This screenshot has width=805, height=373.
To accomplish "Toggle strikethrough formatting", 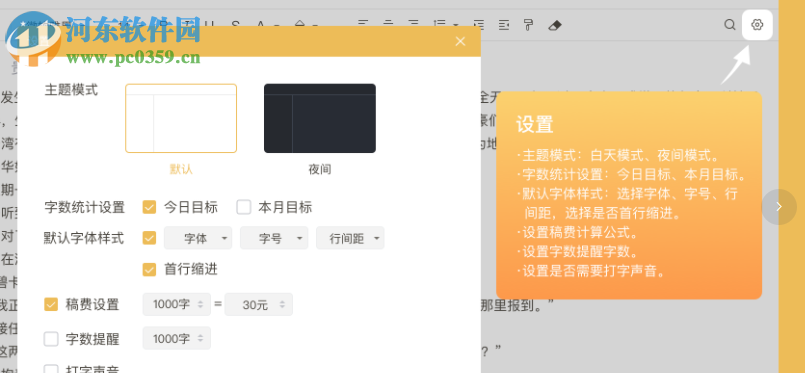I will tap(236, 23).
